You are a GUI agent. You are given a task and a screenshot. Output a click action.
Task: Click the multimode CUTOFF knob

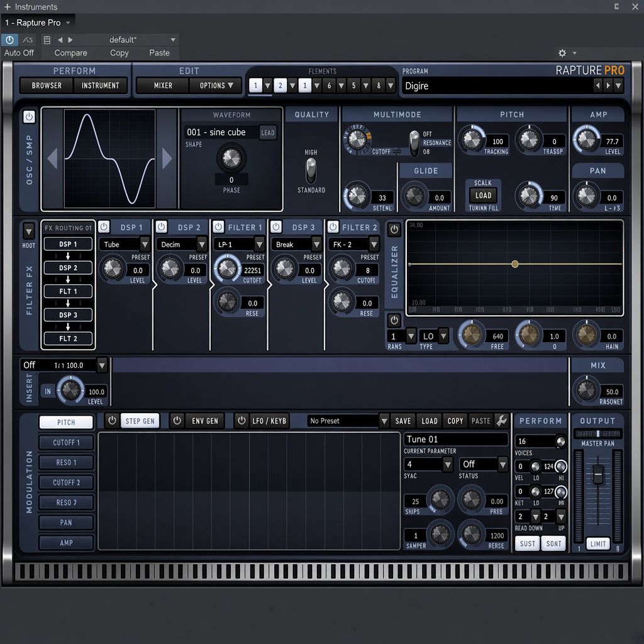[x=357, y=140]
